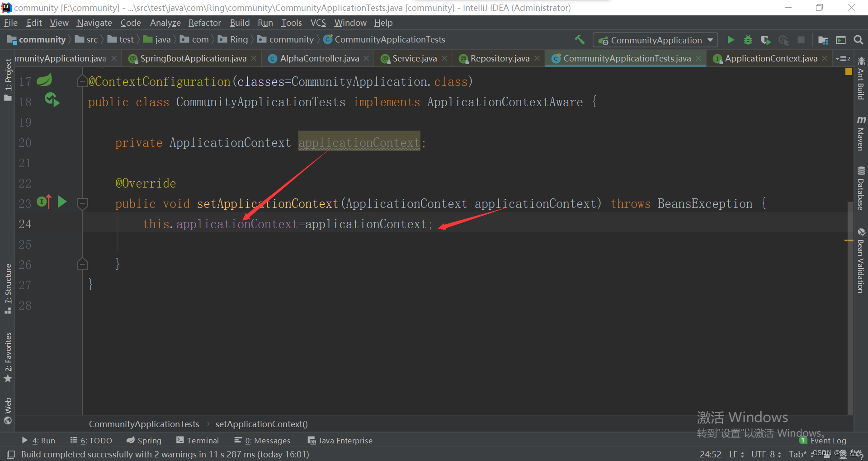
Task: Open the Structure tool window
Action: coord(8,288)
